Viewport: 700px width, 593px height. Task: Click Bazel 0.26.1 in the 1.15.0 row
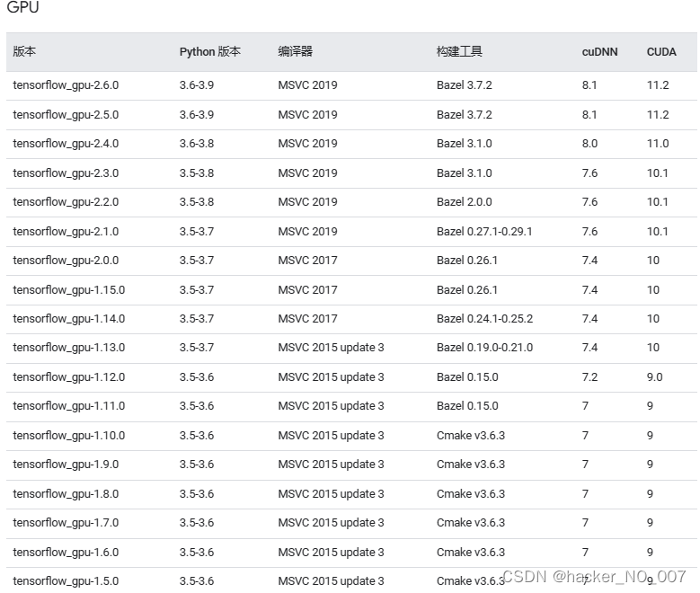pyautogui.click(x=467, y=290)
